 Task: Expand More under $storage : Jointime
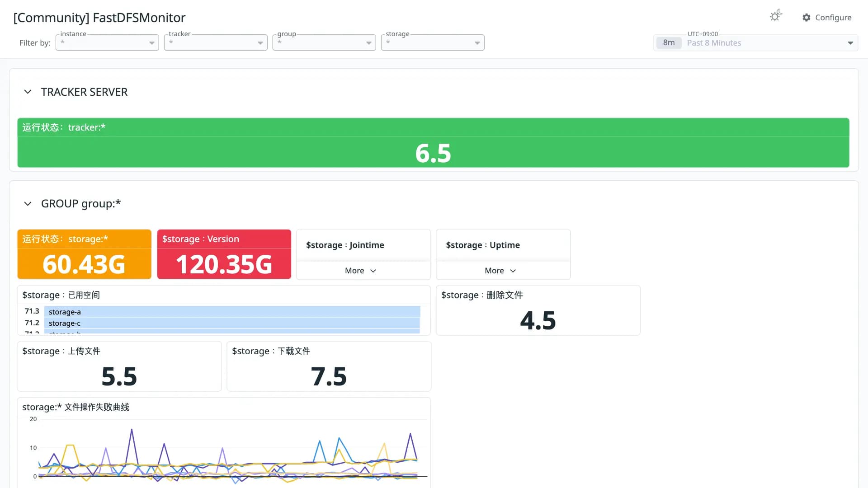[x=360, y=271]
